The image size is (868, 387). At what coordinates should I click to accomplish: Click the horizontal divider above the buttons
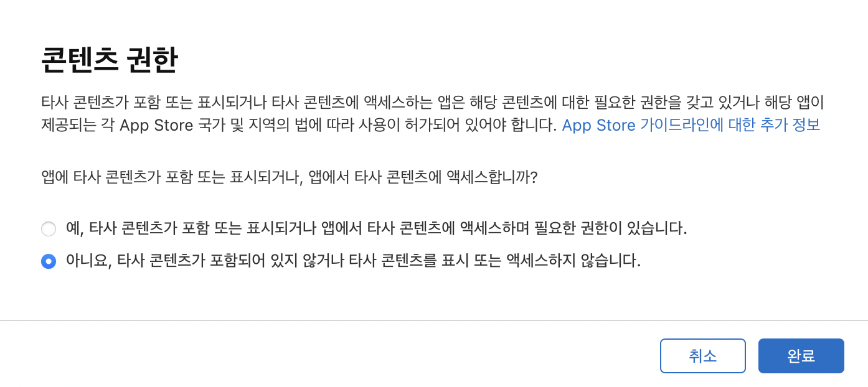pyautogui.click(x=434, y=320)
